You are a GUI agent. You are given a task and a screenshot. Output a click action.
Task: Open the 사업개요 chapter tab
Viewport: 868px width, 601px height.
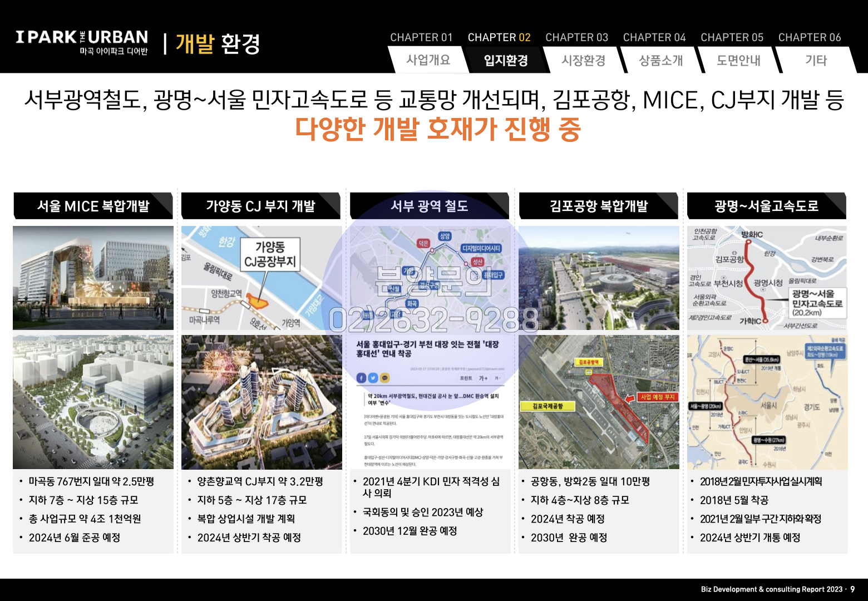(x=428, y=60)
